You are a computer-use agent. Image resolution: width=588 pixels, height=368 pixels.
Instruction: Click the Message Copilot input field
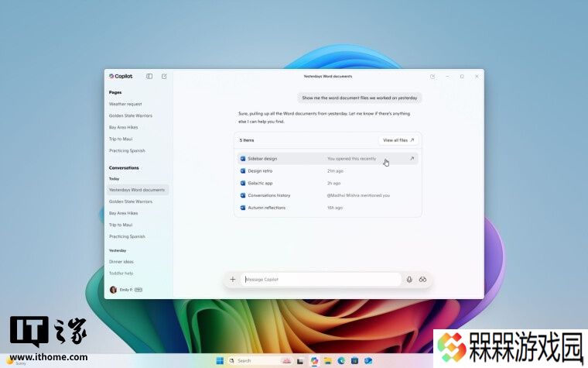click(x=321, y=280)
